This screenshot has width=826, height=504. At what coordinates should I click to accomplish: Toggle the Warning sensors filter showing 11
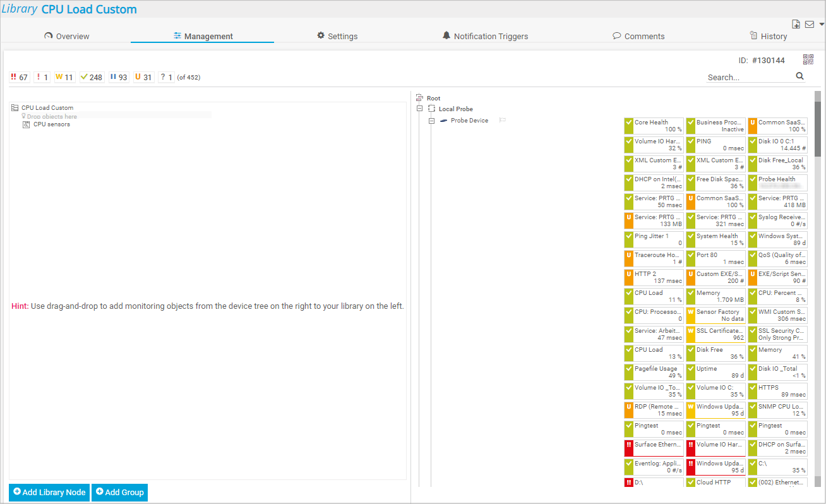[x=64, y=77]
